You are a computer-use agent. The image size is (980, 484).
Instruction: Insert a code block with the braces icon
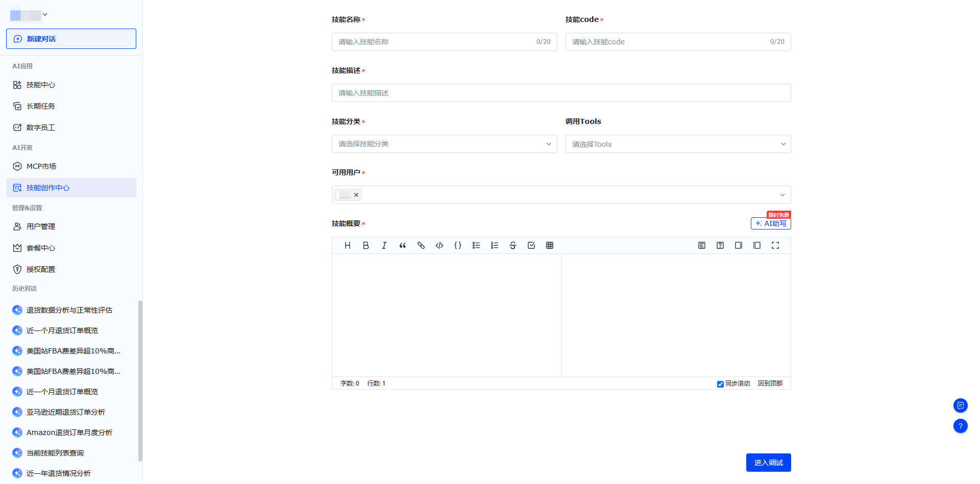pyautogui.click(x=458, y=245)
